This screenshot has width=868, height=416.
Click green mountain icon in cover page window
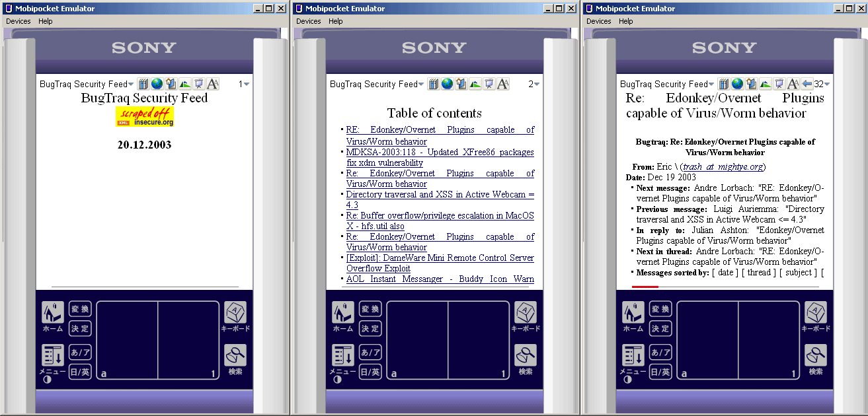pyautogui.click(x=184, y=84)
